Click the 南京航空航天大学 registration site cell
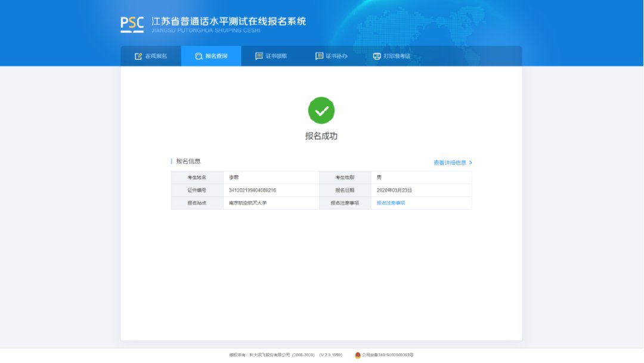Viewport: 644px width, 363px height. point(247,203)
